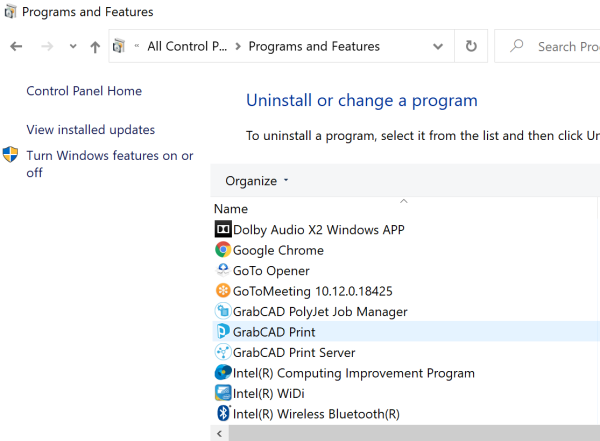
Task: Click the breadcrumb overflow double chevron
Action: click(137, 46)
